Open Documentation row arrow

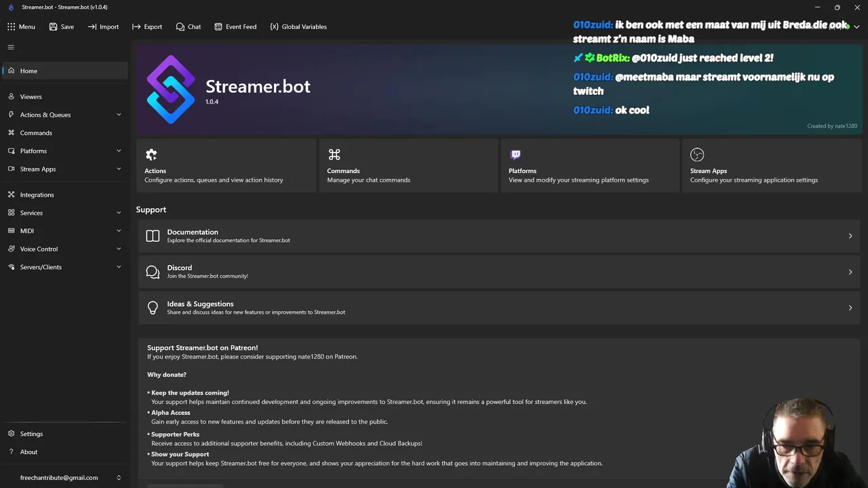coord(850,236)
